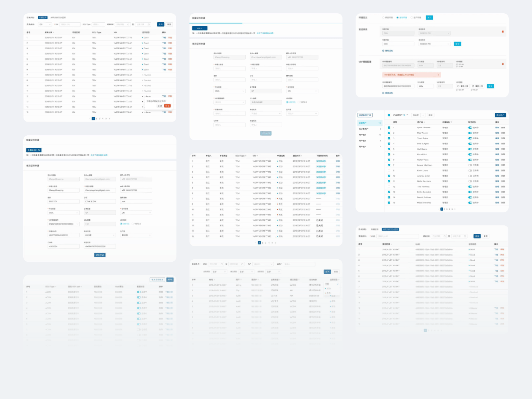Click the UUID input in bottom-right panel
Viewport: 532px width, 399px height.
(398, 236)
